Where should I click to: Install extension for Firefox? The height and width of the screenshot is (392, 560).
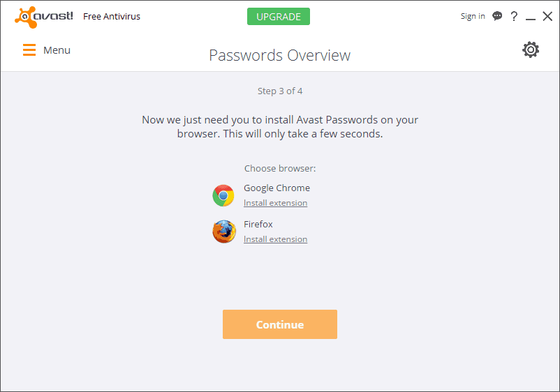pos(275,239)
